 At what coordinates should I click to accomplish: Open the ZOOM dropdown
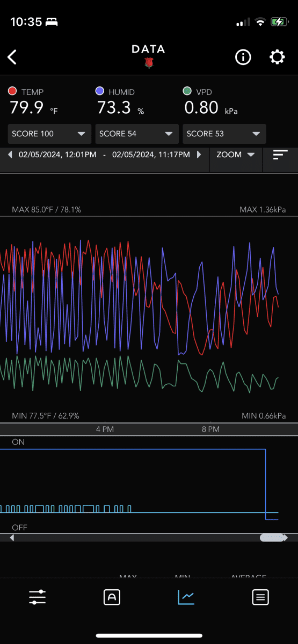click(x=236, y=155)
